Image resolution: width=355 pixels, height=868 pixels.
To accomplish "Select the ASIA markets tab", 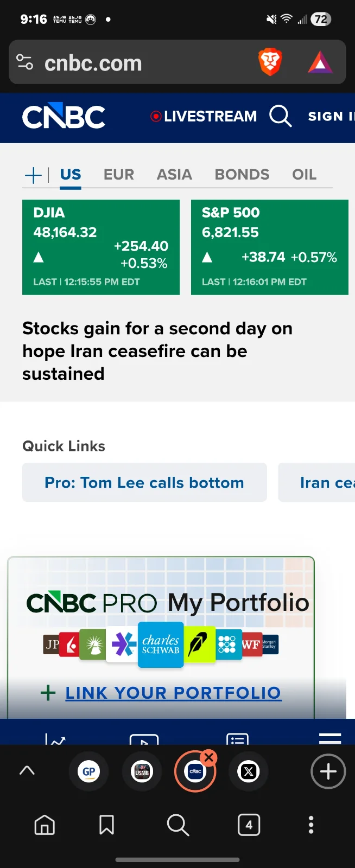I will 174,175.
